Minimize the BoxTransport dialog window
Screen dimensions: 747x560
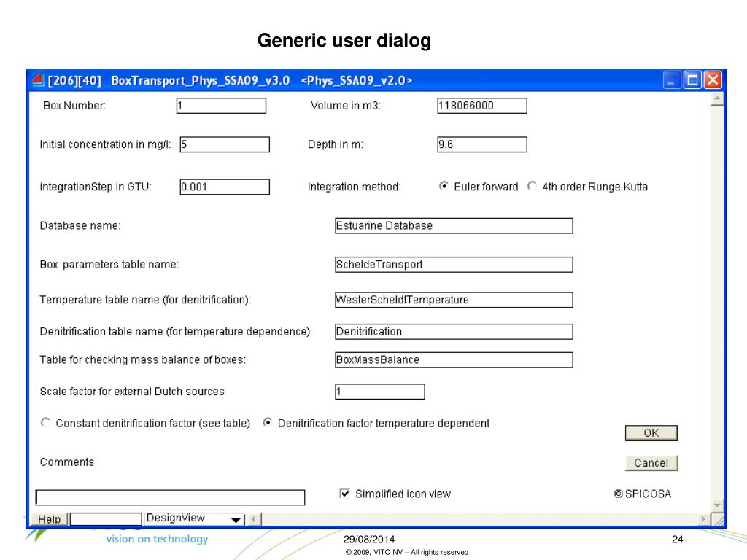(671, 80)
